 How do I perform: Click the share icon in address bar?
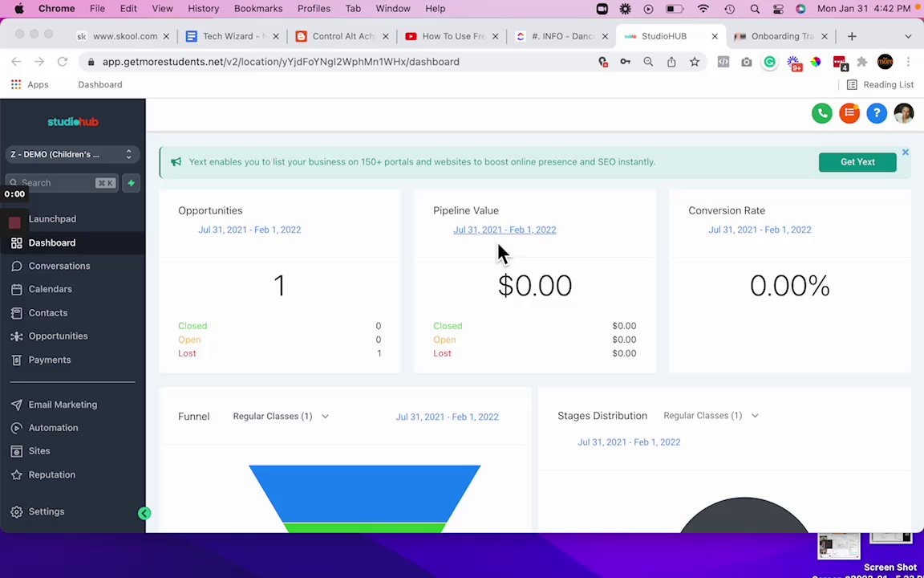click(671, 62)
